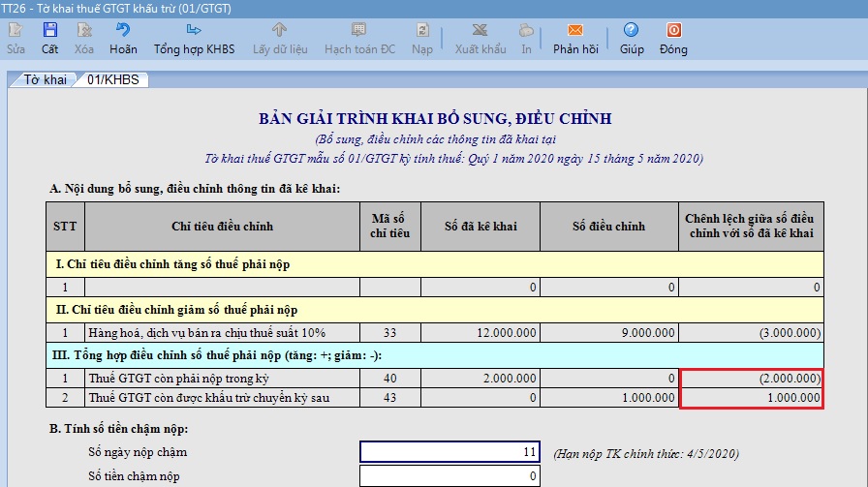Click the Đóng (close) red icon
Image resolution: width=868 pixels, height=487 pixels.
coord(673,30)
